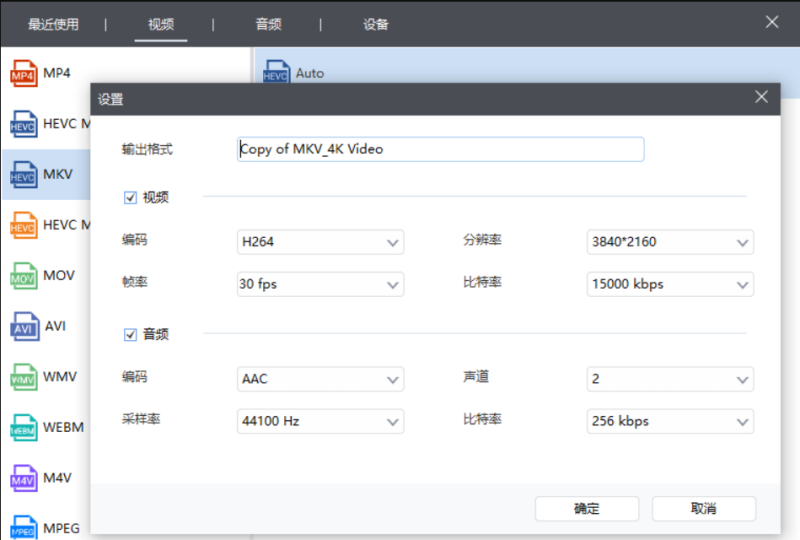The height and width of the screenshot is (540, 800).
Task: Open the video 编码 H264 dropdown
Action: (320, 242)
